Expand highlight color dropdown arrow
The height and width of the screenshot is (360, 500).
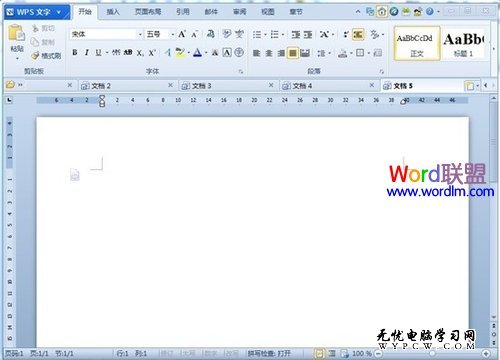[x=189, y=53]
